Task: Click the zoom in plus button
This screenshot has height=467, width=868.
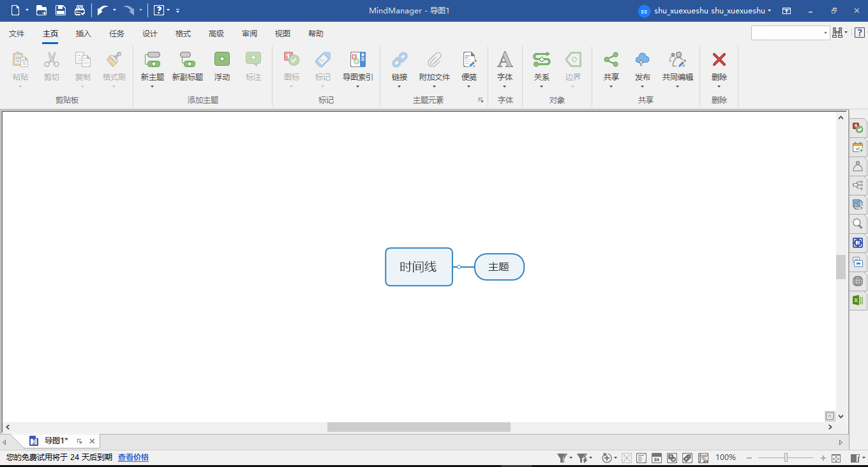Action: click(x=823, y=458)
